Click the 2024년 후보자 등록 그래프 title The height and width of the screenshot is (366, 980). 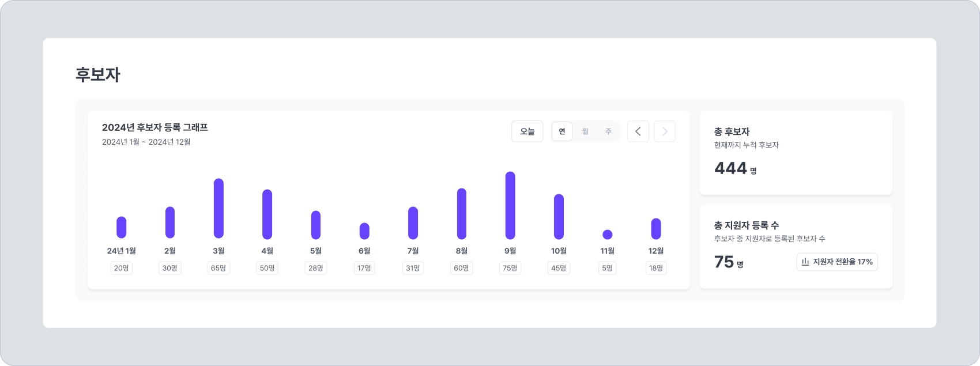point(155,127)
